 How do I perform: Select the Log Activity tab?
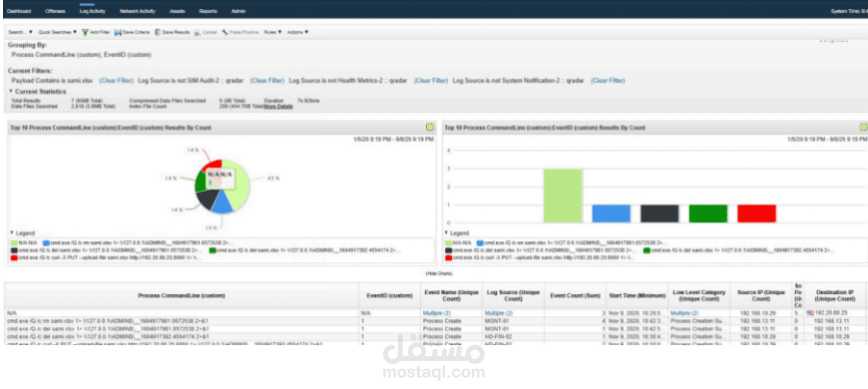click(x=93, y=11)
